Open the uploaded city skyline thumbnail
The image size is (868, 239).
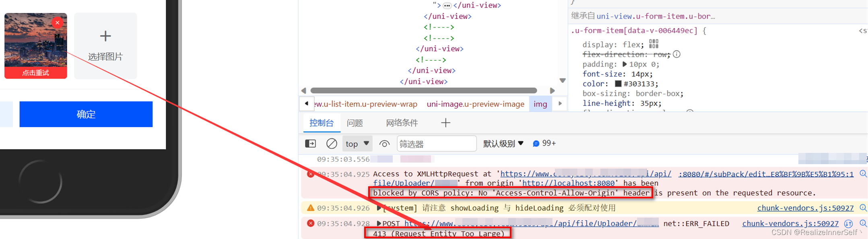[x=35, y=40]
